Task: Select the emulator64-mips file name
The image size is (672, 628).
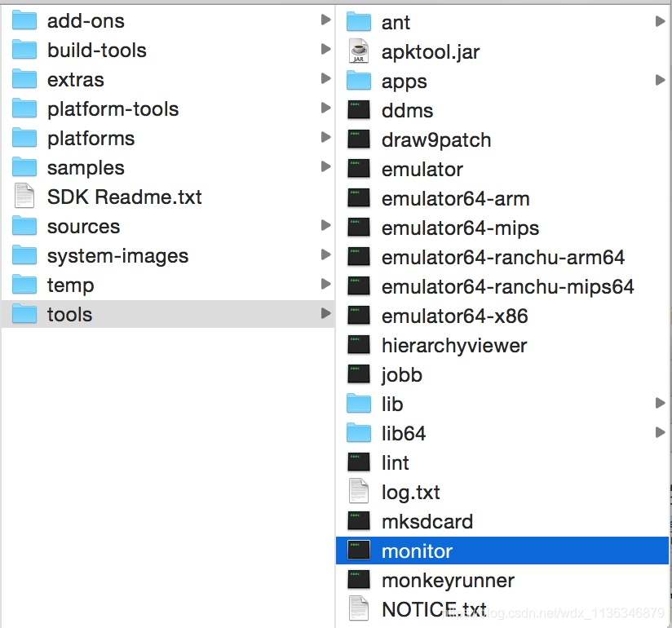Action: point(460,228)
